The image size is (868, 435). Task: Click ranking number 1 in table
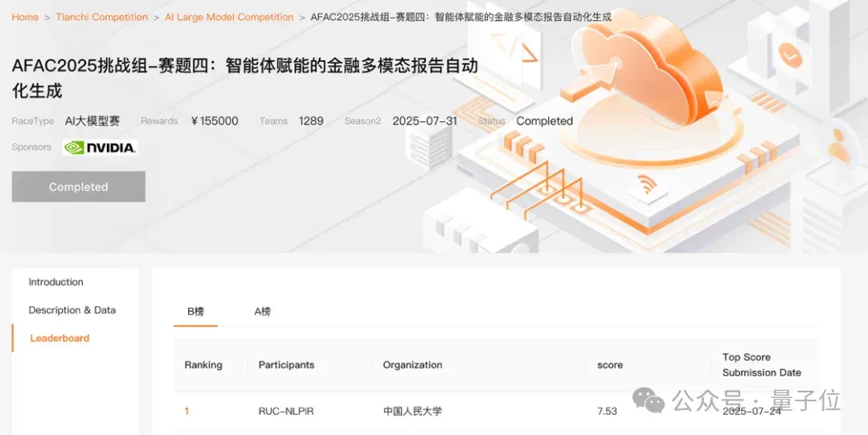(x=186, y=411)
